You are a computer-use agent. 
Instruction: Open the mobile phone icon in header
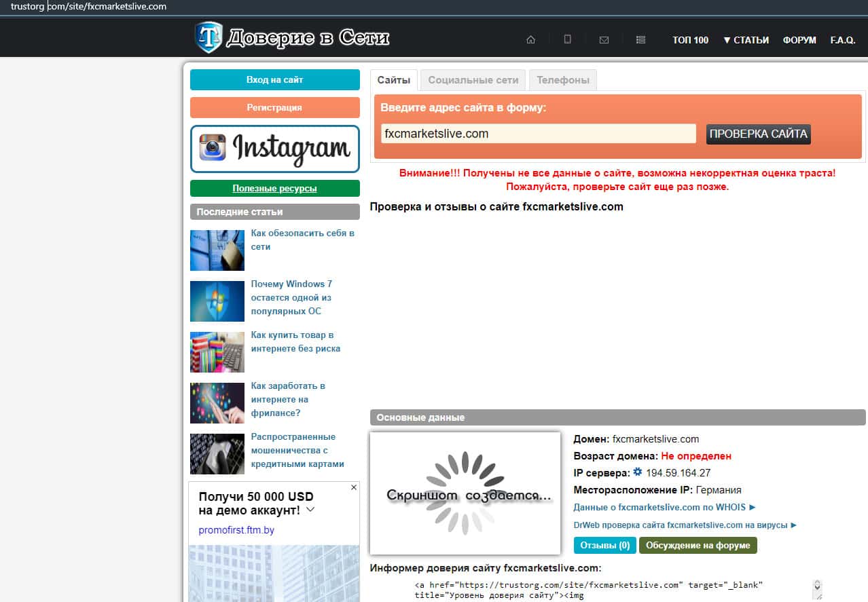(567, 40)
